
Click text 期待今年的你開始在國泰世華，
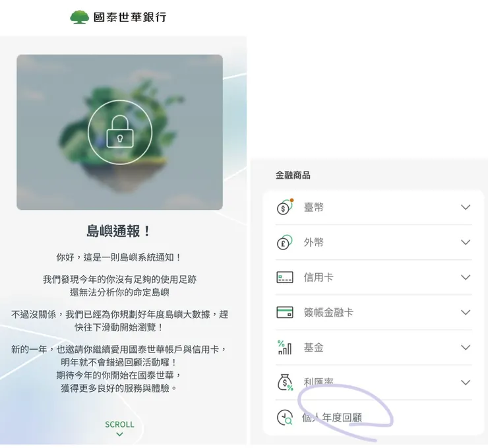pyautogui.click(x=119, y=375)
